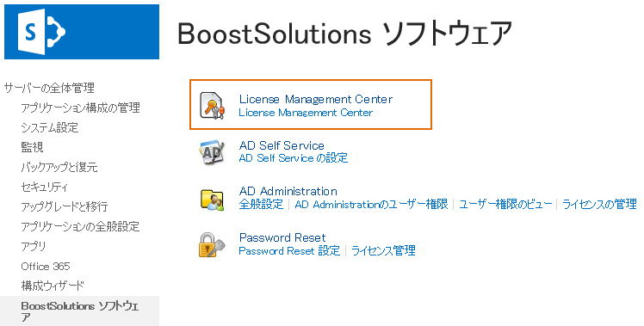Select サーバーの全体管理 in the sidebar

[x=49, y=88]
